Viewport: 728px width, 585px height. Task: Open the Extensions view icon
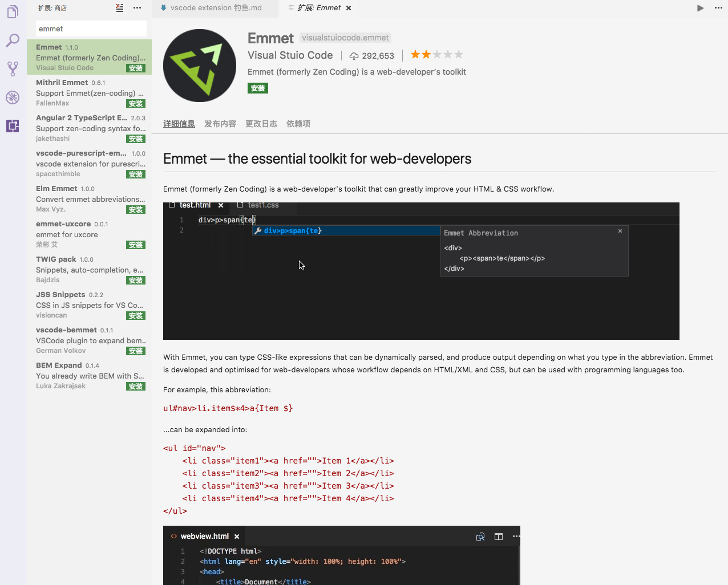13,126
